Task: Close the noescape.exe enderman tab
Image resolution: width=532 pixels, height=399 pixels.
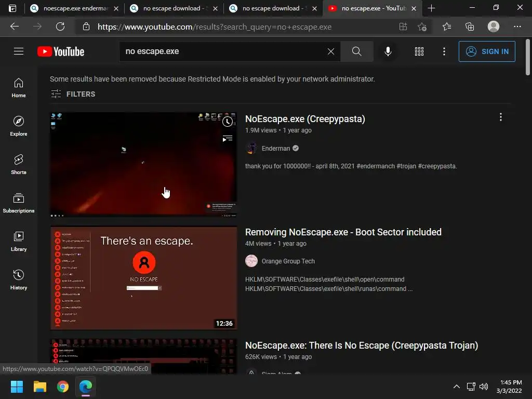Action: [x=116, y=8]
